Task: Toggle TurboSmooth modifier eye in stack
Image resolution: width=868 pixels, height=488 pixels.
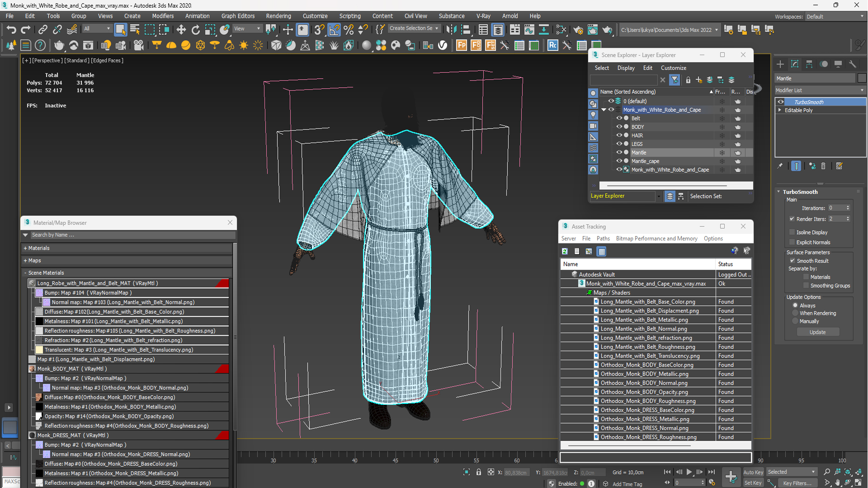Action: pyautogui.click(x=781, y=102)
